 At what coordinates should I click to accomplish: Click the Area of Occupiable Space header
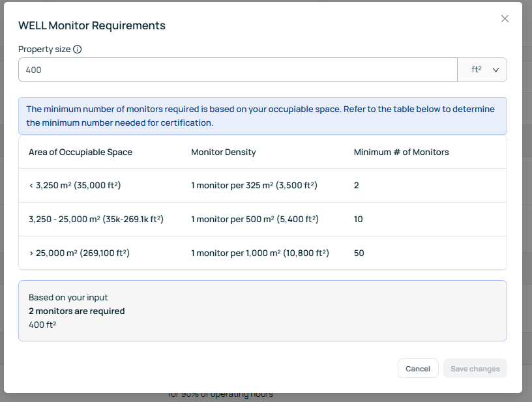pos(80,152)
